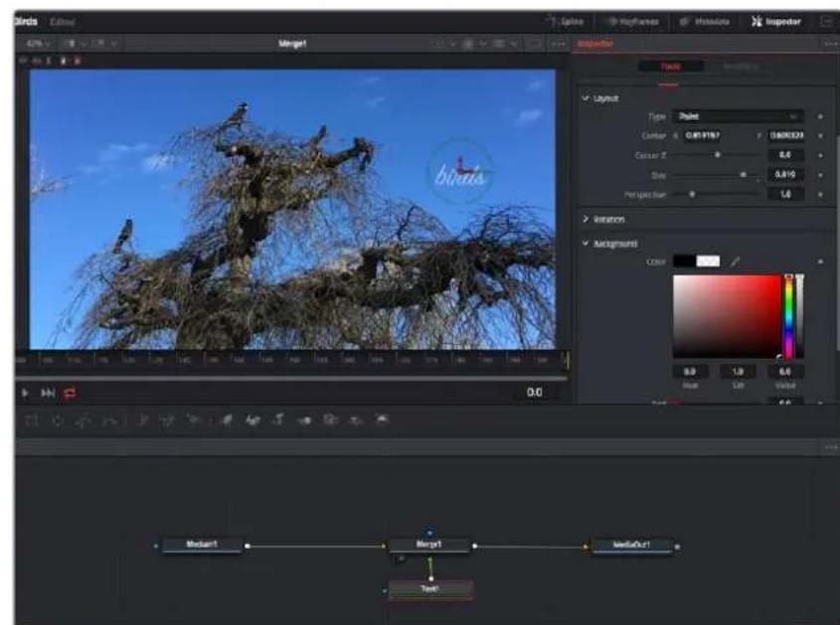Screen dimensions: 840x625
Task: Add the Camera 3D tool icon
Action: [331, 420]
